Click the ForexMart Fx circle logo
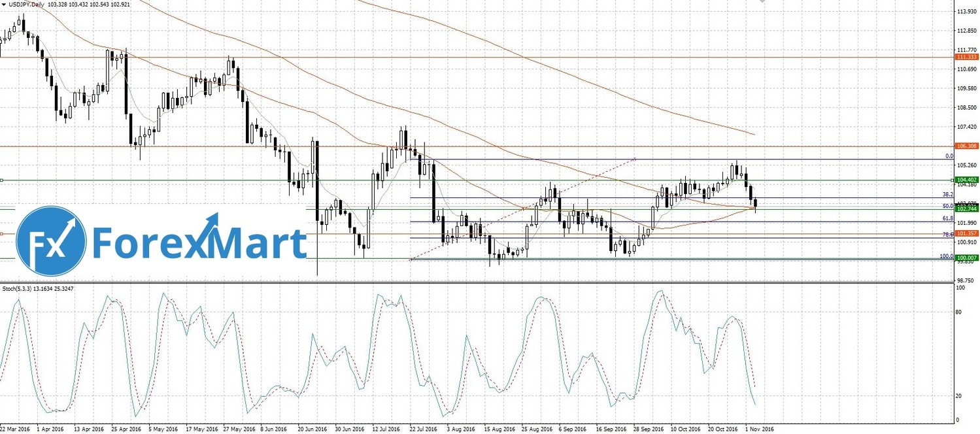 (51, 240)
